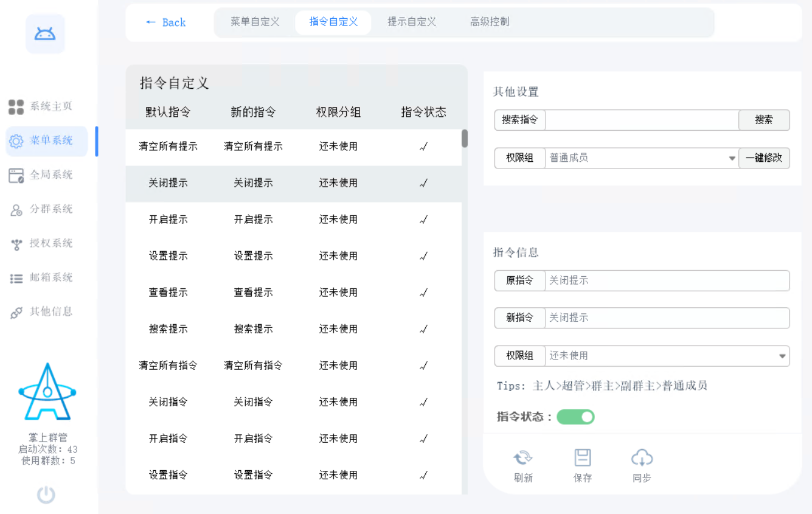812x514 pixels.
Task: Select the 指令自定义 tab
Action: (333, 22)
